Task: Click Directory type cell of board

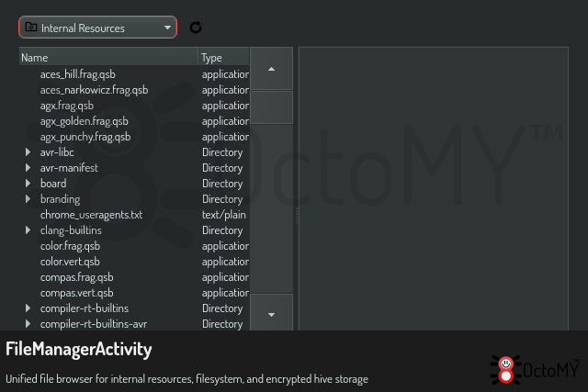Action: point(222,184)
